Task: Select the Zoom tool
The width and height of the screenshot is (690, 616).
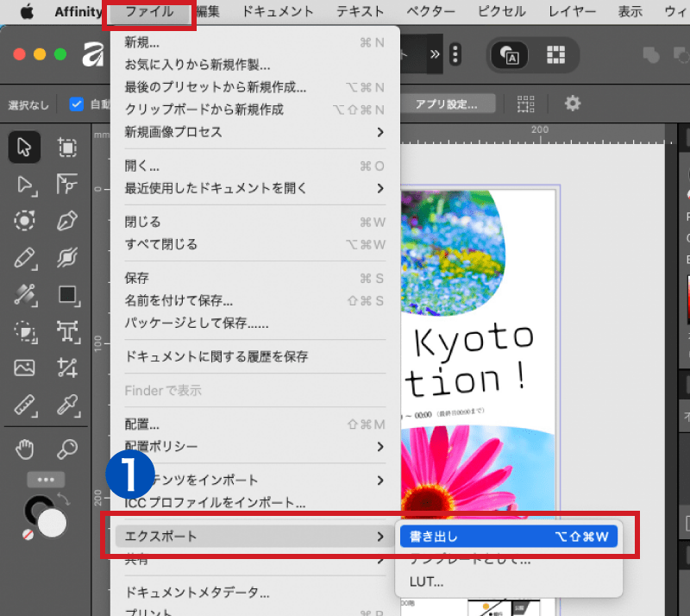Action: pos(69,449)
